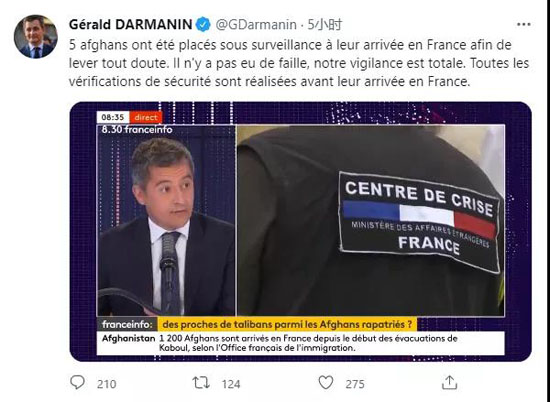Click the 08:35 time indicator in video
This screenshot has height=402, width=550.
(x=113, y=118)
